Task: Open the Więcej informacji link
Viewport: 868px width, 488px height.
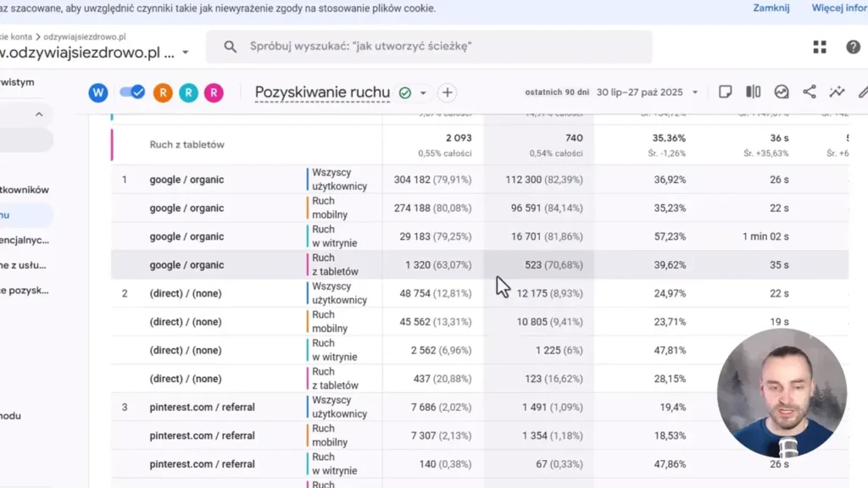Action: point(839,8)
